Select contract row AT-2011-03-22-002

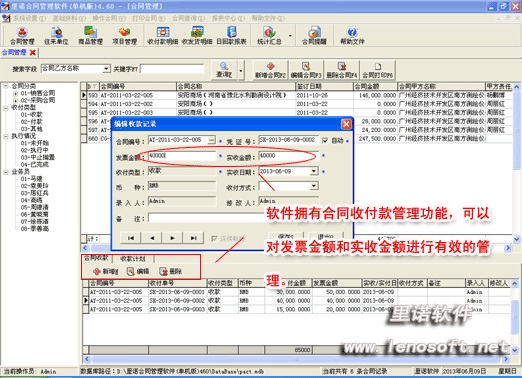297,104
